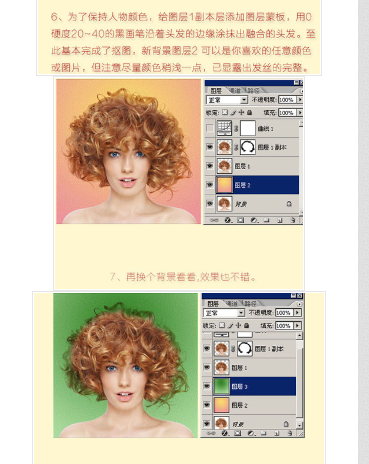369x464 pixels.
Task: Create new layer in panel with 图层 2 selected
Action: [280, 220]
